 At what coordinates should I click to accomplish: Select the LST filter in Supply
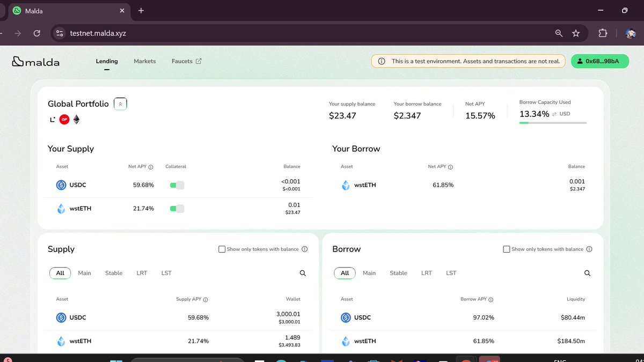point(166,273)
